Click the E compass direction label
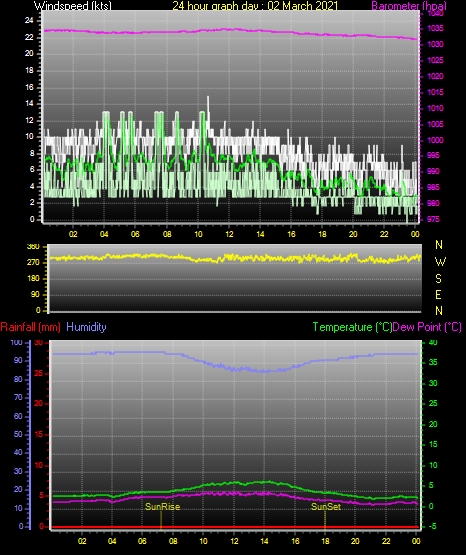The width and height of the screenshot is (466, 555). 438,294
